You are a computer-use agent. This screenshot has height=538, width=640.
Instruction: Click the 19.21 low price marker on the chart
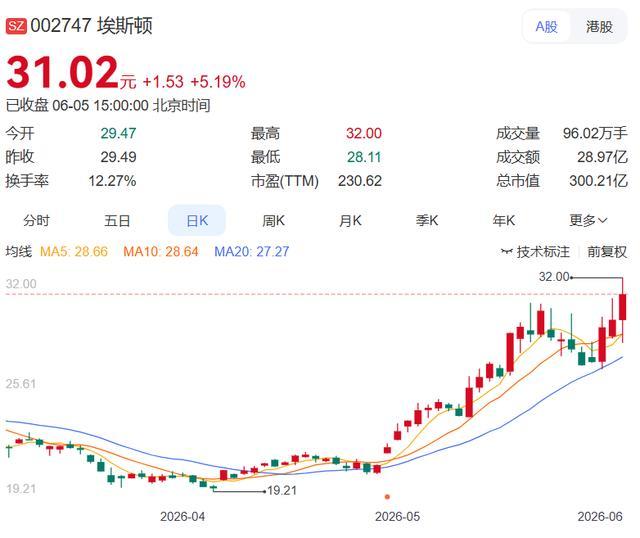coord(282,491)
